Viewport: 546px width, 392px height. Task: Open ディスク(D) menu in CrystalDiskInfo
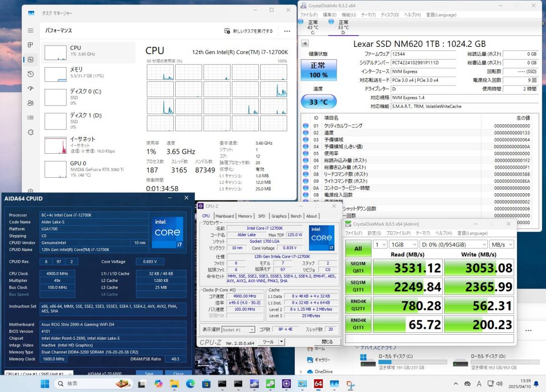(389, 15)
